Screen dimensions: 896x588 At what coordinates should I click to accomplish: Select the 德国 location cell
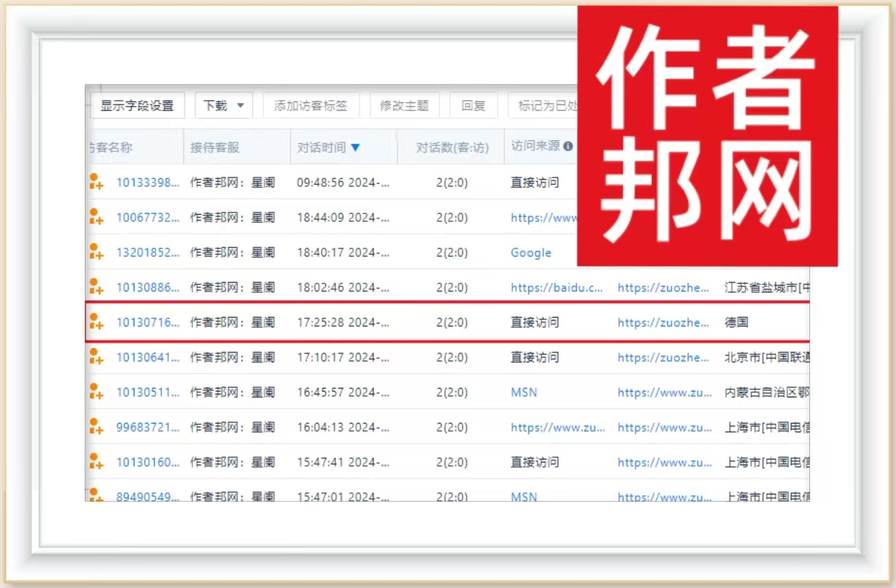736,322
